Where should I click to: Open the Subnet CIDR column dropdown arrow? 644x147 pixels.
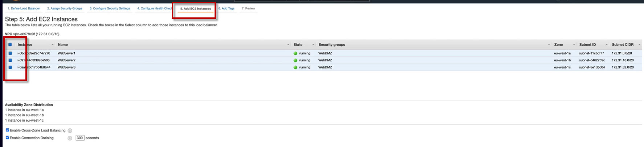tap(639, 45)
